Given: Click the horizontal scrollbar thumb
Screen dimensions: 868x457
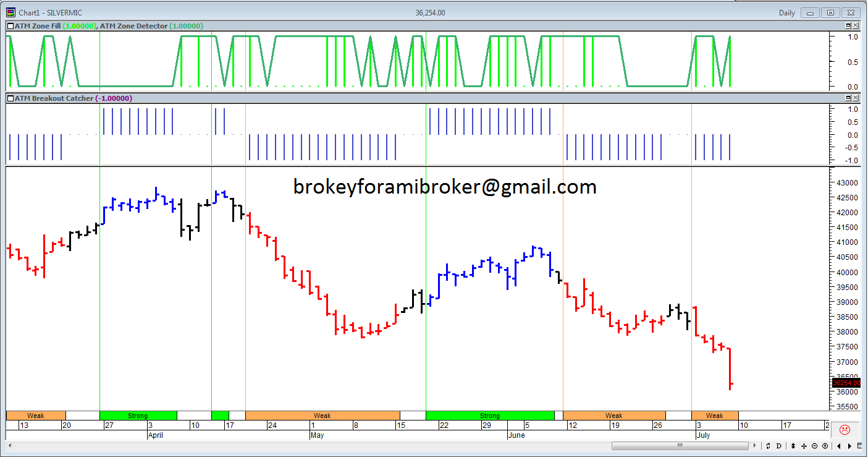Looking at the screenshot, I should 680,446.
